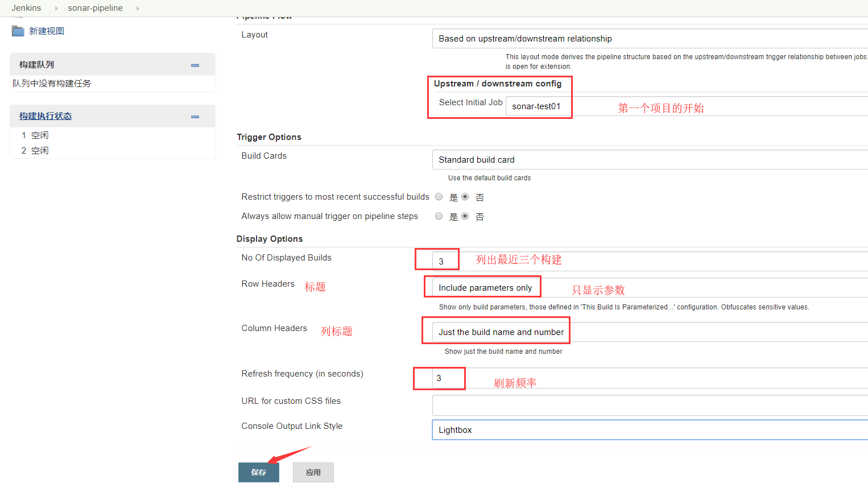Open the Column Headers dropdown
This screenshot has width=868, height=500.
coord(650,332)
